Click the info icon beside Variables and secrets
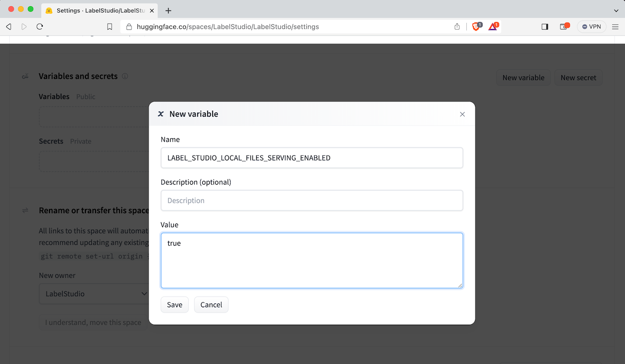Viewport: 625px width, 364px height. point(125,76)
